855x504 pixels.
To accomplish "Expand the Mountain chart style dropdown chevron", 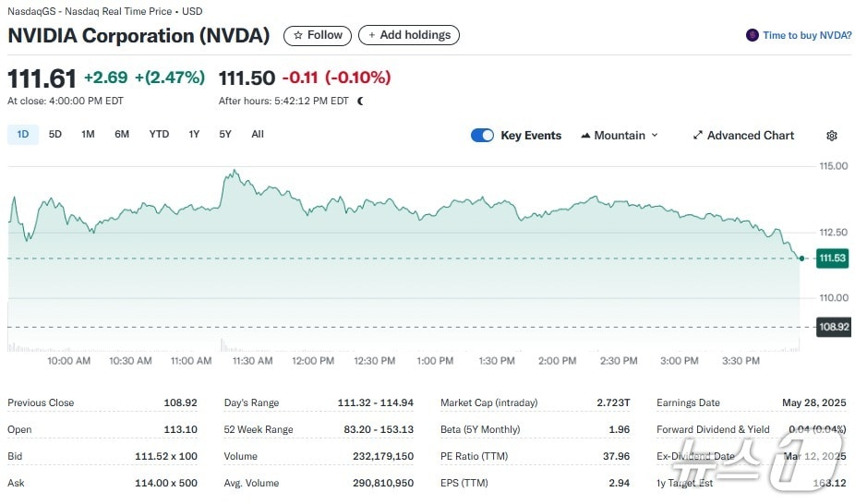I will click(655, 136).
